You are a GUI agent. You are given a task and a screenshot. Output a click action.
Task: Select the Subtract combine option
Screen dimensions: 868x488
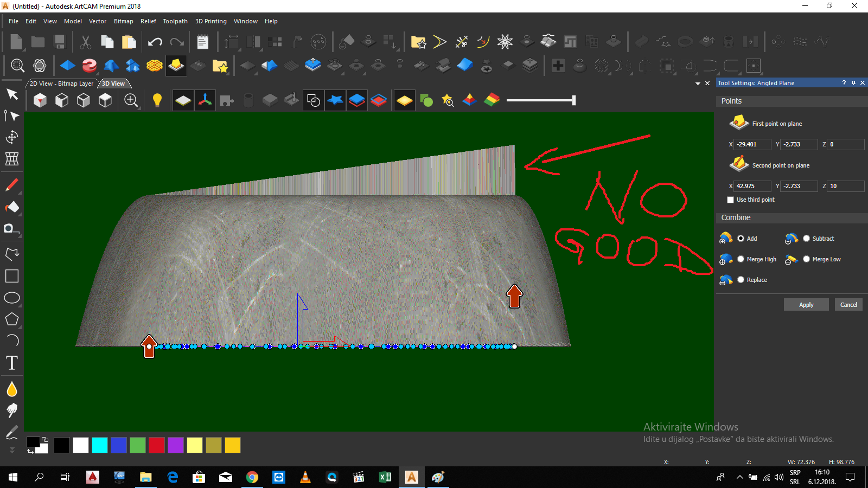click(x=807, y=238)
